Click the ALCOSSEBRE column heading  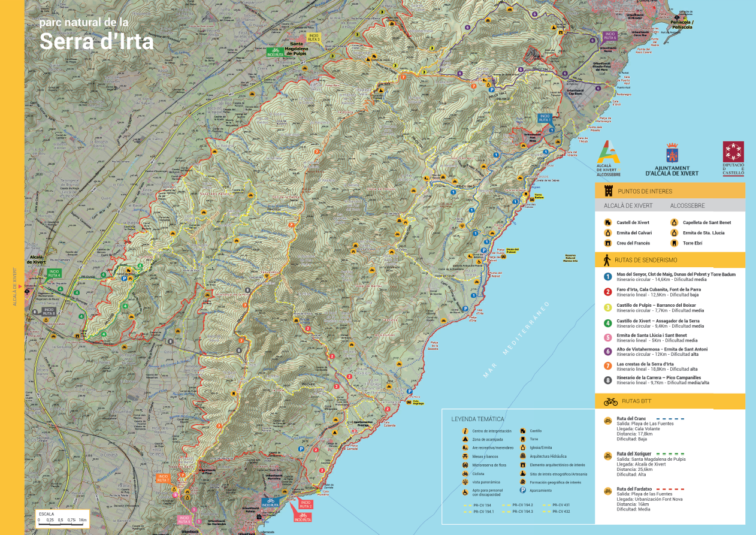pos(688,205)
